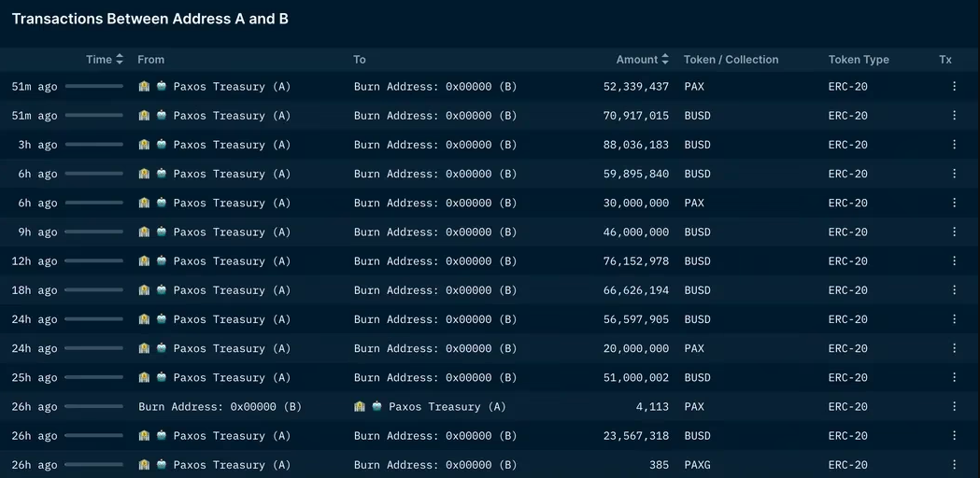Image resolution: width=980 pixels, height=478 pixels.
Task: Click the Token Type column header
Action: point(859,60)
